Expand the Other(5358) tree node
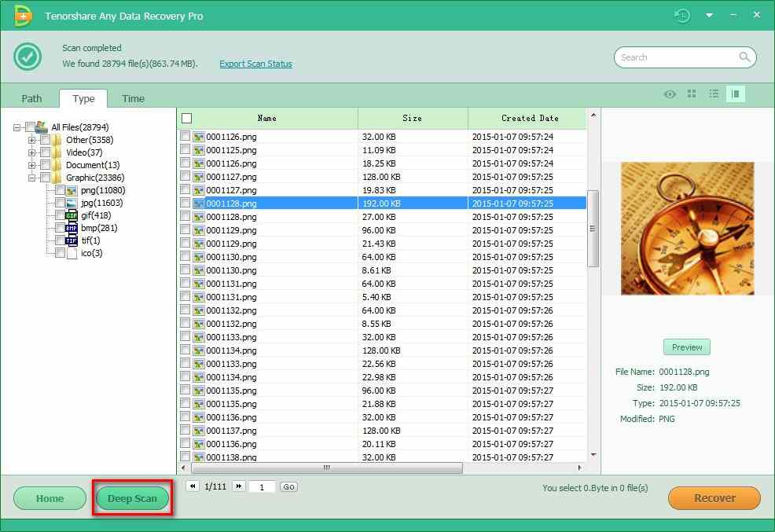This screenshot has width=775, height=532. click(x=32, y=141)
